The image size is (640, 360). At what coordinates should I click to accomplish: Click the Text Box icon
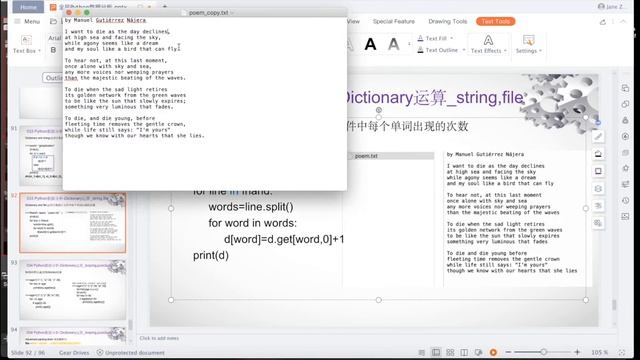(26, 40)
